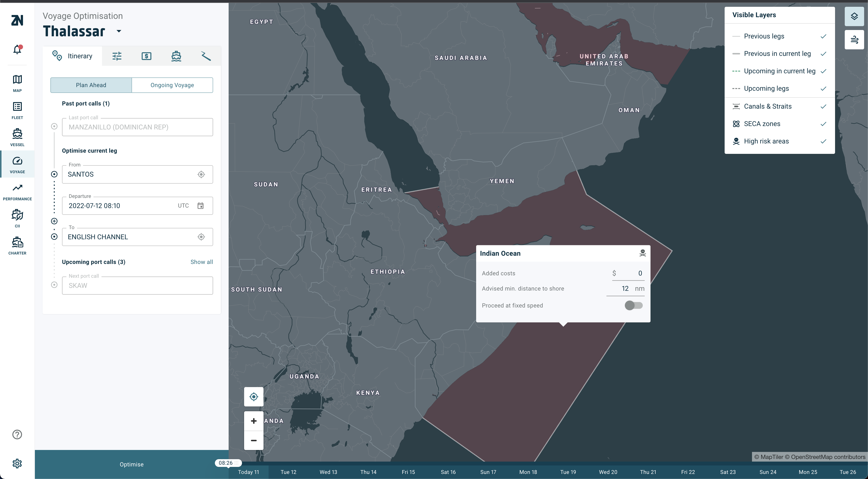Open the Charter sidebar icon
The height and width of the screenshot is (479, 868).
17,245
